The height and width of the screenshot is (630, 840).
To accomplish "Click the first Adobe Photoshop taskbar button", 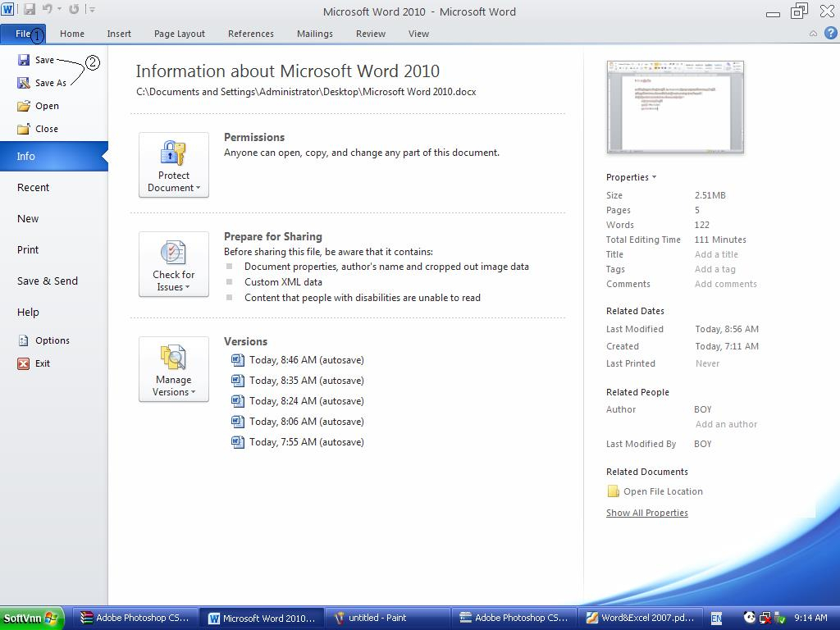I will click(135, 618).
